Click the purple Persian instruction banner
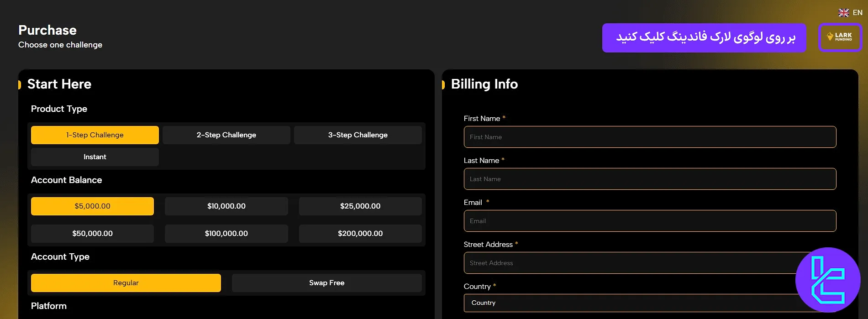868x319 pixels. (704, 38)
